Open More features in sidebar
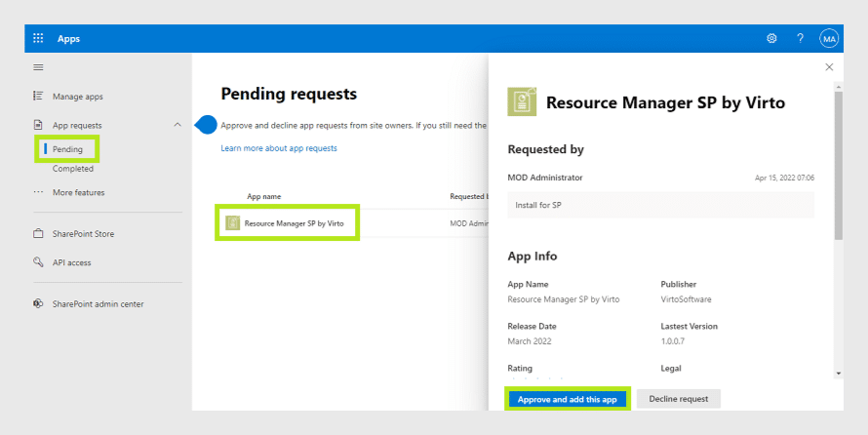This screenshot has height=435, width=868. click(79, 192)
